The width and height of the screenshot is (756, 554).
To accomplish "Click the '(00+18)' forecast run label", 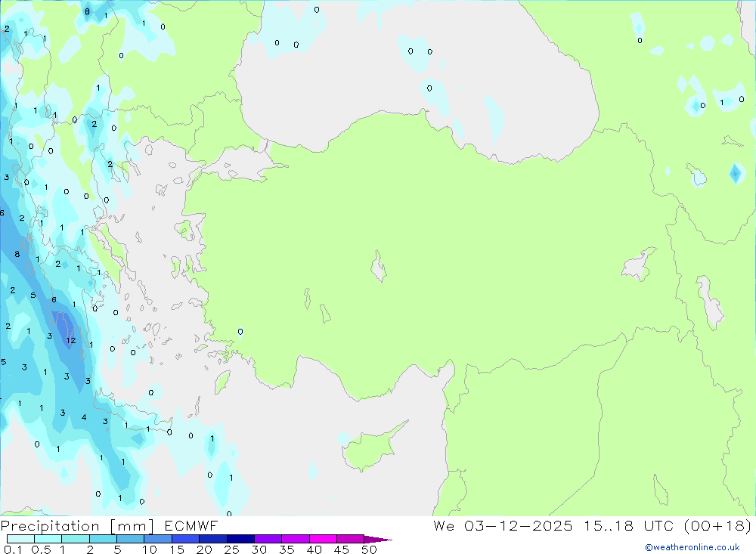I will (718, 525).
